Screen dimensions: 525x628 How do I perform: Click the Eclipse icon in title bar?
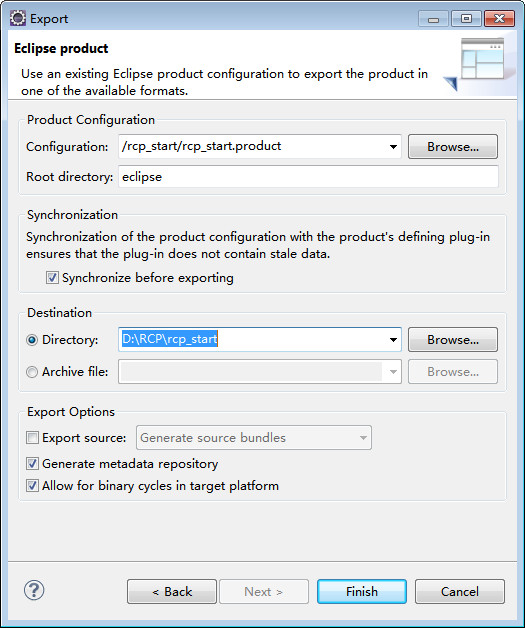click(18, 18)
